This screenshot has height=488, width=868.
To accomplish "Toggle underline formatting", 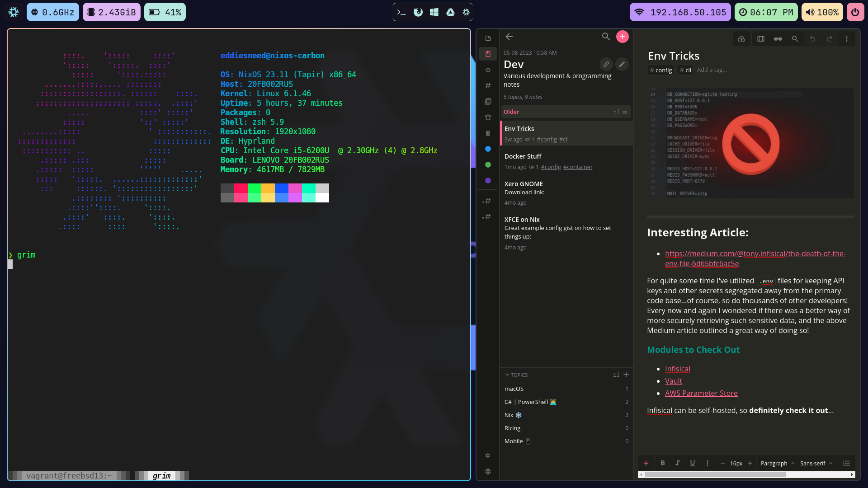I will tap(692, 463).
